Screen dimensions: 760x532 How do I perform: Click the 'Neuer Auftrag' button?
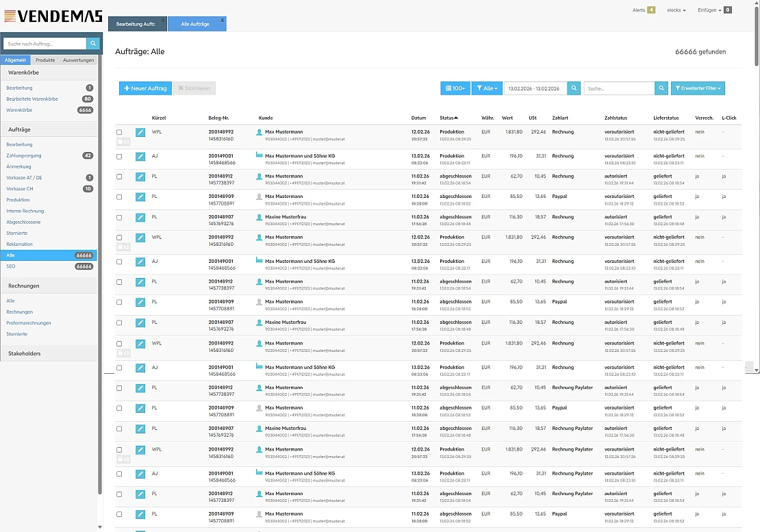(x=145, y=88)
